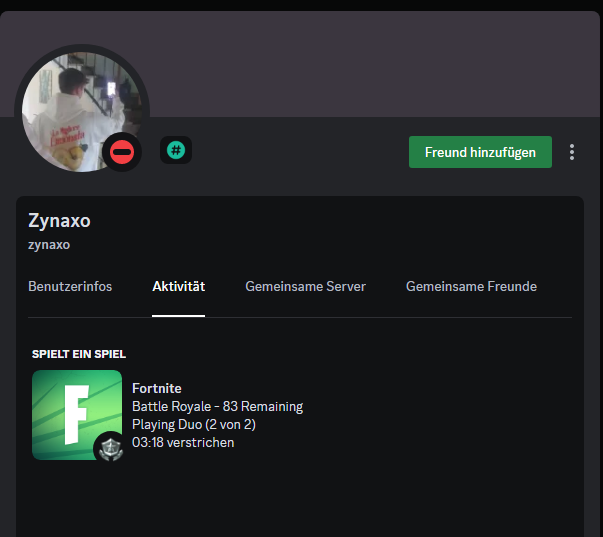Click the Zynaxo profile avatar picture

pyautogui.click(x=82, y=112)
